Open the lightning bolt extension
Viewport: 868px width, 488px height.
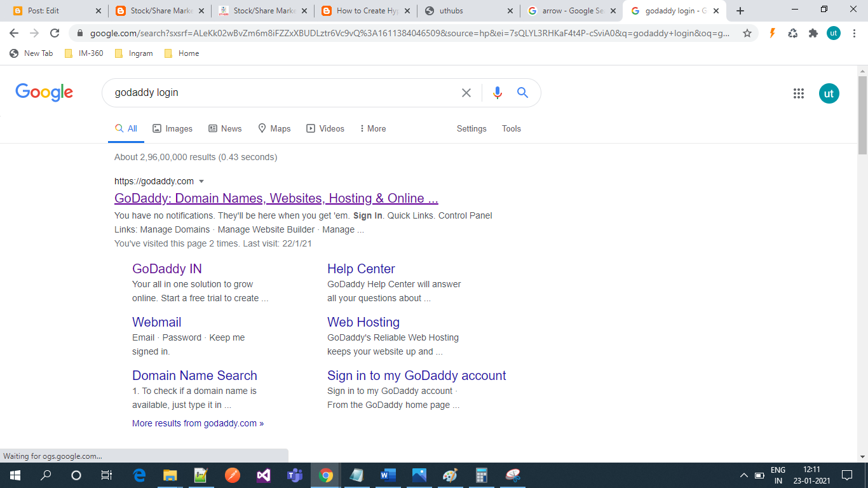773,33
